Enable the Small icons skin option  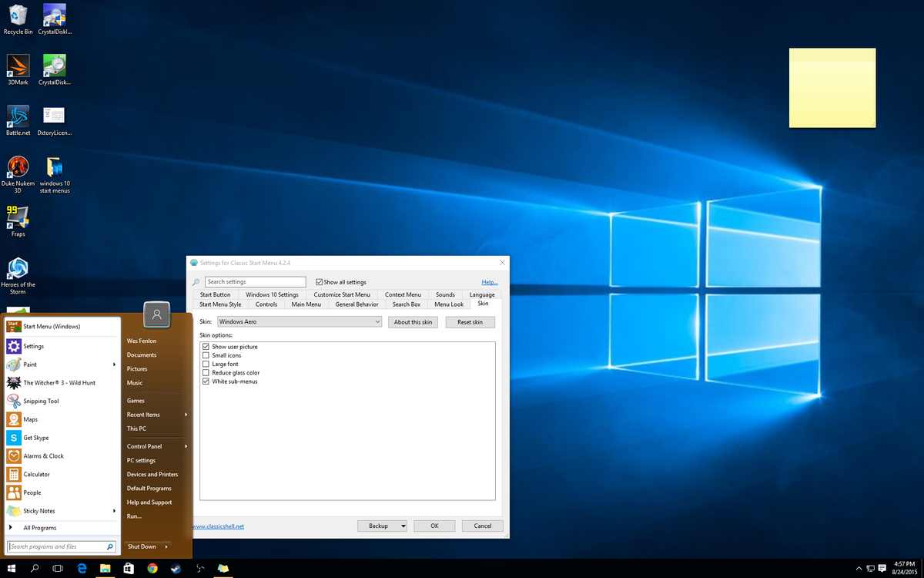(206, 355)
